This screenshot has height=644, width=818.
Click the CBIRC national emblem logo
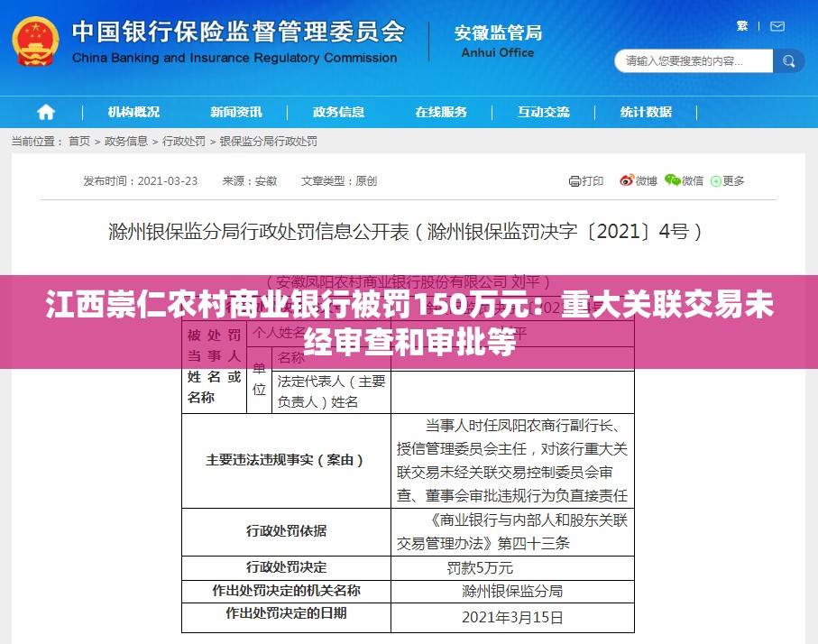[x=35, y=41]
